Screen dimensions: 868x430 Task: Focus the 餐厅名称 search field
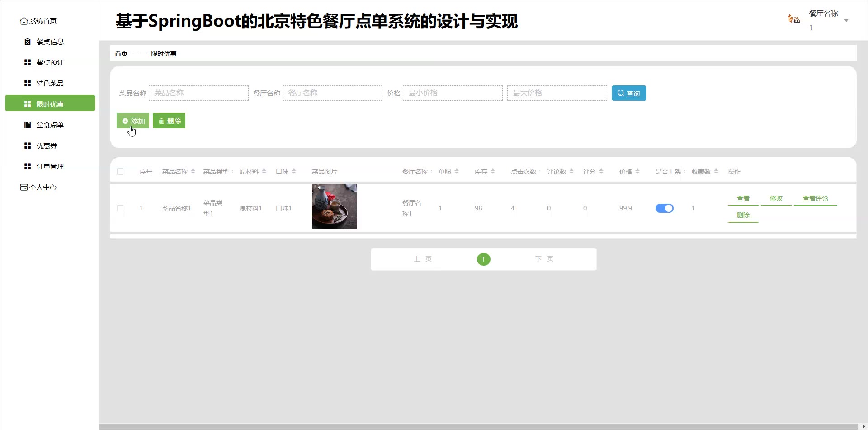[332, 93]
